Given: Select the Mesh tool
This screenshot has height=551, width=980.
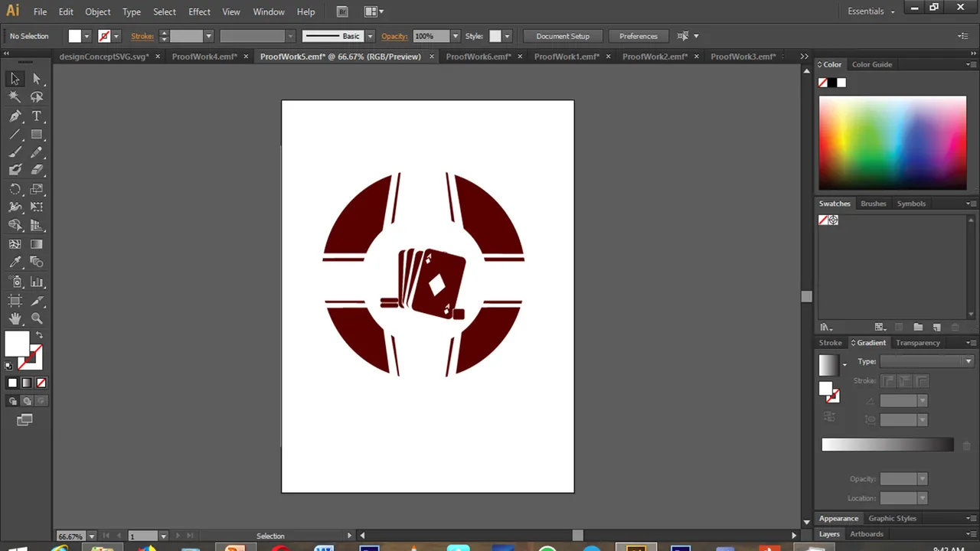Looking at the screenshot, I should point(15,244).
